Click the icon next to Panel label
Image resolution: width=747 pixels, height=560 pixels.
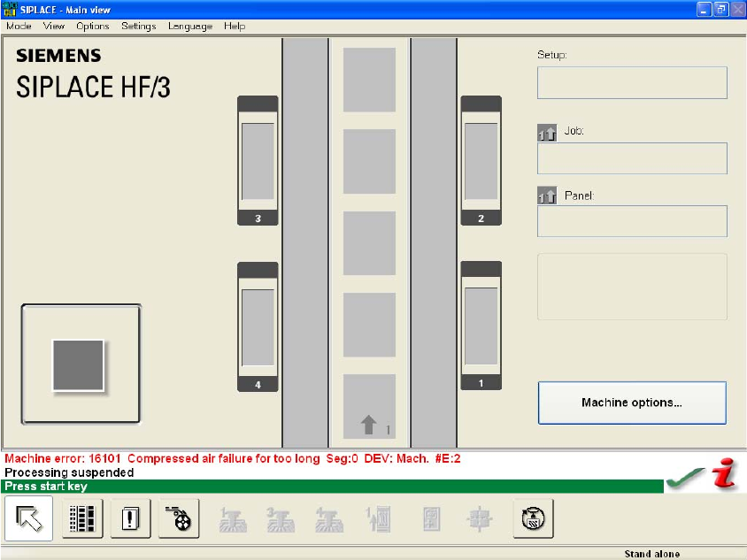click(x=547, y=196)
